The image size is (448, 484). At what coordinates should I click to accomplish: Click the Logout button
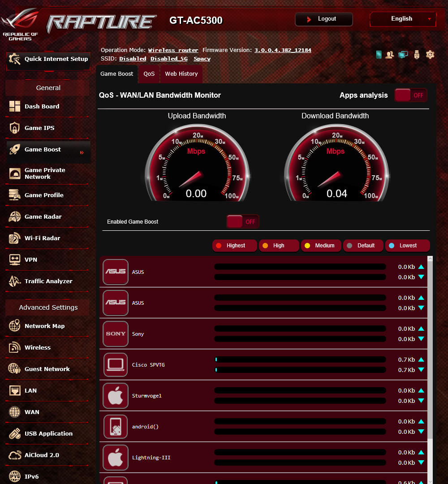pos(323,19)
